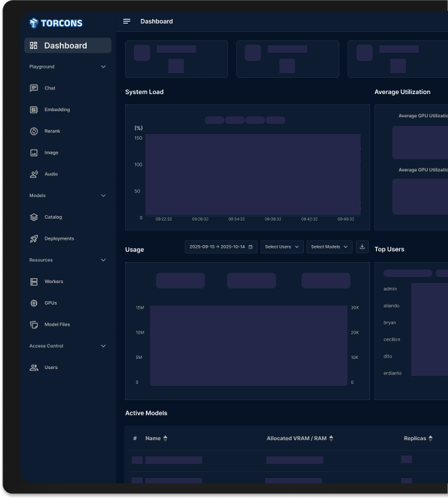Image resolution: width=448 pixels, height=499 pixels.
Task: Open the Workers page
Action: click(53, 282)
